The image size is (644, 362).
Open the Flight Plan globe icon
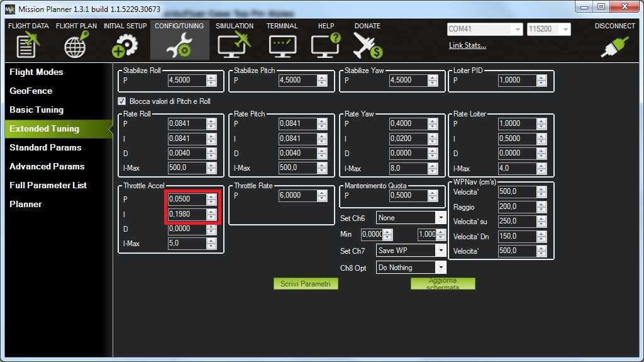[77, 45]
